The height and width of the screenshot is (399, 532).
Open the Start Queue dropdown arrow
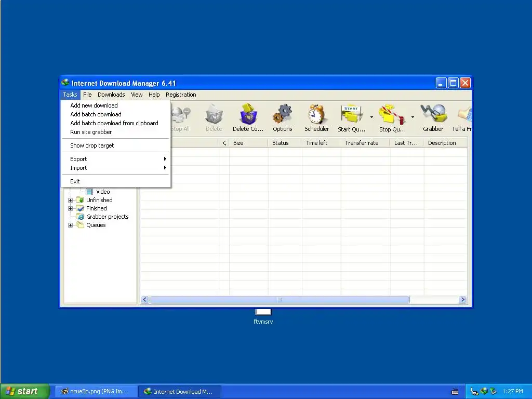[x=371, y=117]
